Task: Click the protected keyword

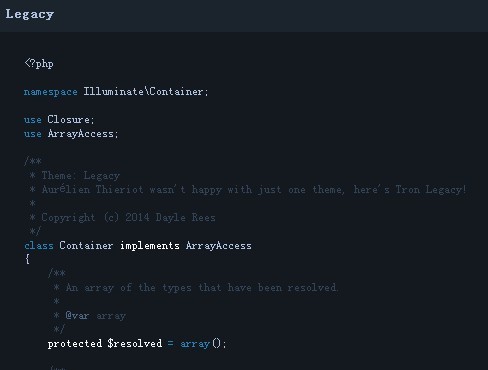Action: 75,344
